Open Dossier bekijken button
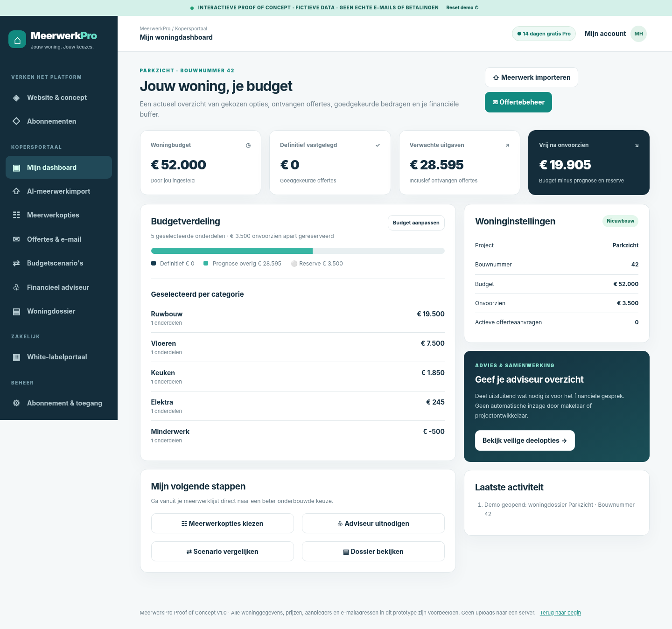 coord(373,552)
